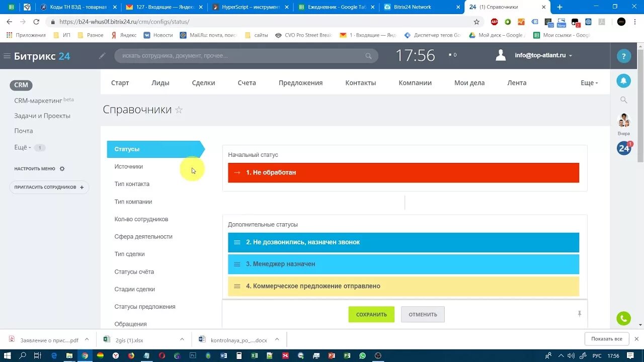Image resolution: width=644 pixels, height=362 pixels.
Task: Open options for kontrolnaya docx download
Action: click(x=277, y=340)
